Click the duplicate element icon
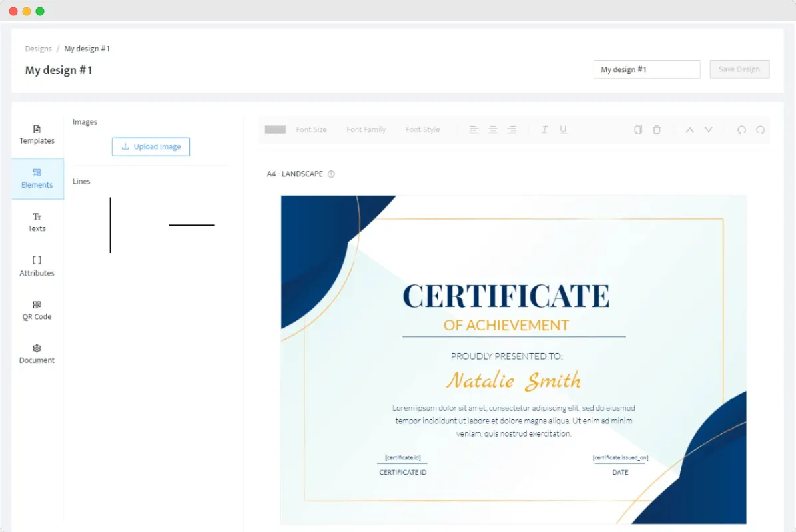This screenshot has height=532, width=796. pyautogui.click(x=637, y=129)
